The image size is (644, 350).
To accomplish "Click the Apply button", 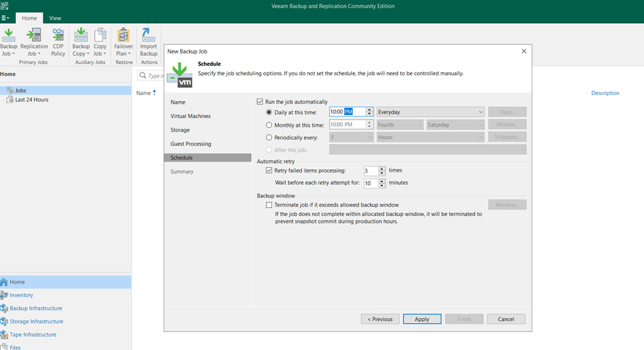I will pos(422,319).
